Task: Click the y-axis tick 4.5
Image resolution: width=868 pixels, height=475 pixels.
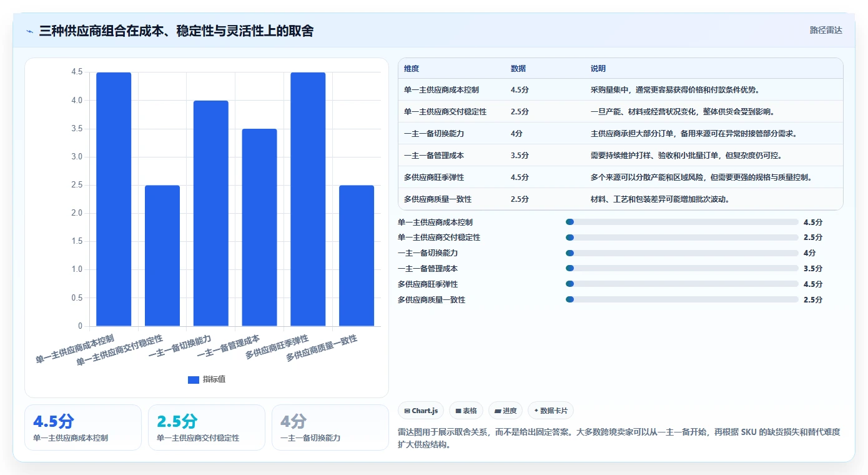Action: pos(77,72)
